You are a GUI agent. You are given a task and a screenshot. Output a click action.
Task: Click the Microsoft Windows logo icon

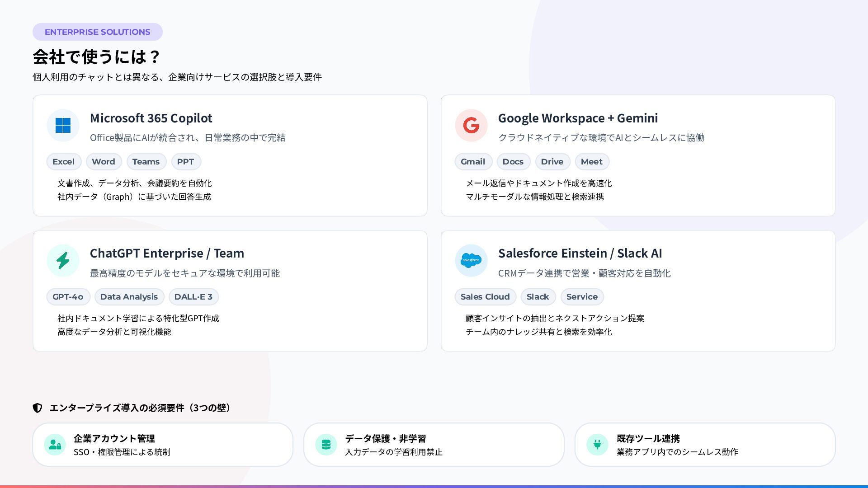click(x=63, y=125)
